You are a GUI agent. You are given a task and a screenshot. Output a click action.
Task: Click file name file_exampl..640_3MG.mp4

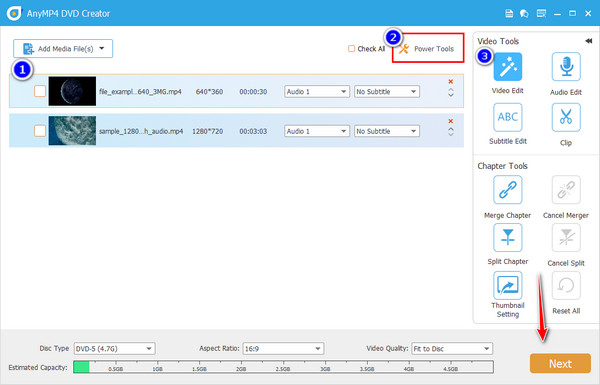pyautogui.click(x=140, y=92)
